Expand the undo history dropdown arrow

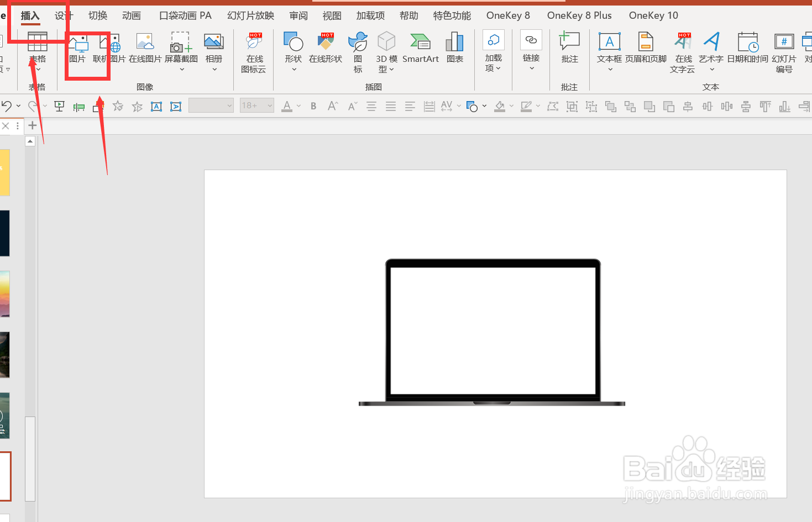[x=18, y=106]
